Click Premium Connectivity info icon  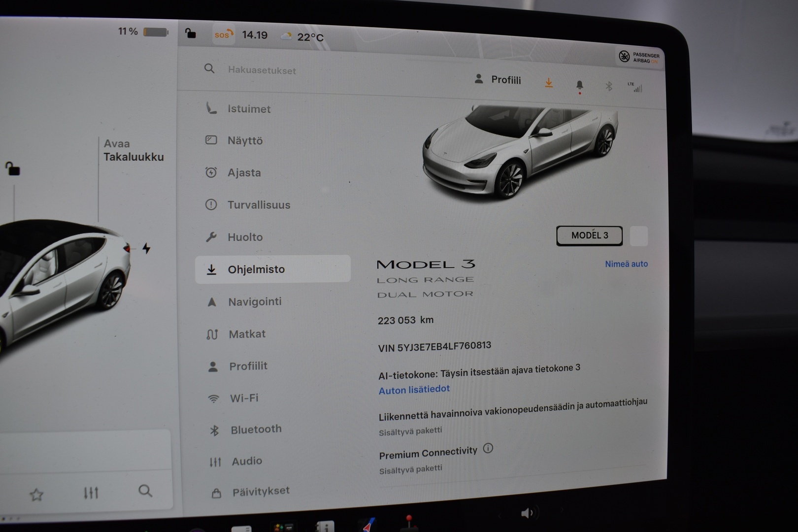coord(488,448)
